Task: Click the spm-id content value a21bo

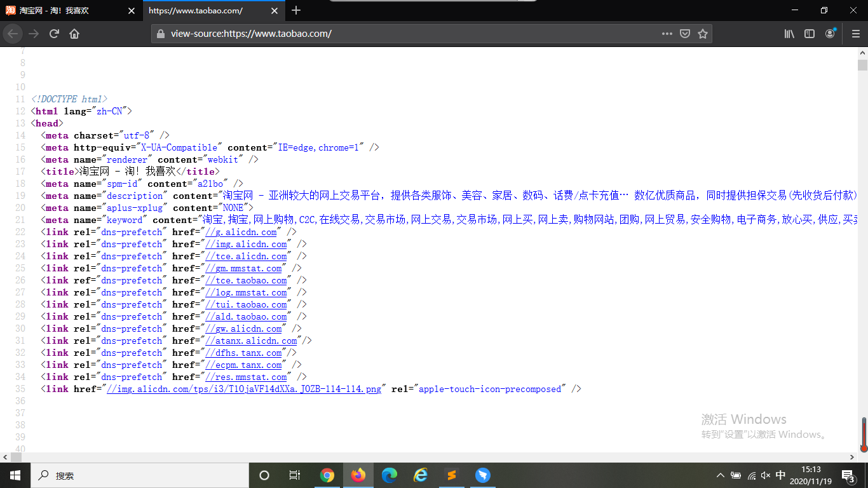Action: [x=210, y=184]
